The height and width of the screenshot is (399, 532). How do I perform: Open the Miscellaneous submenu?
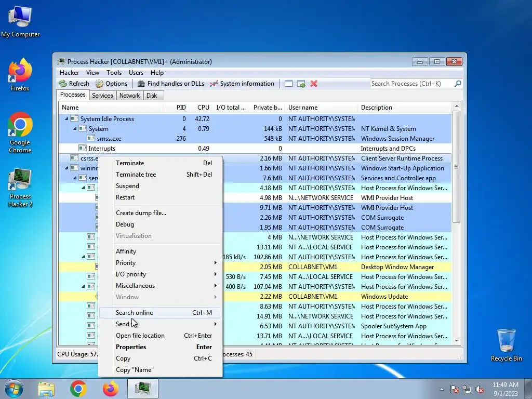tap(161, 286)
